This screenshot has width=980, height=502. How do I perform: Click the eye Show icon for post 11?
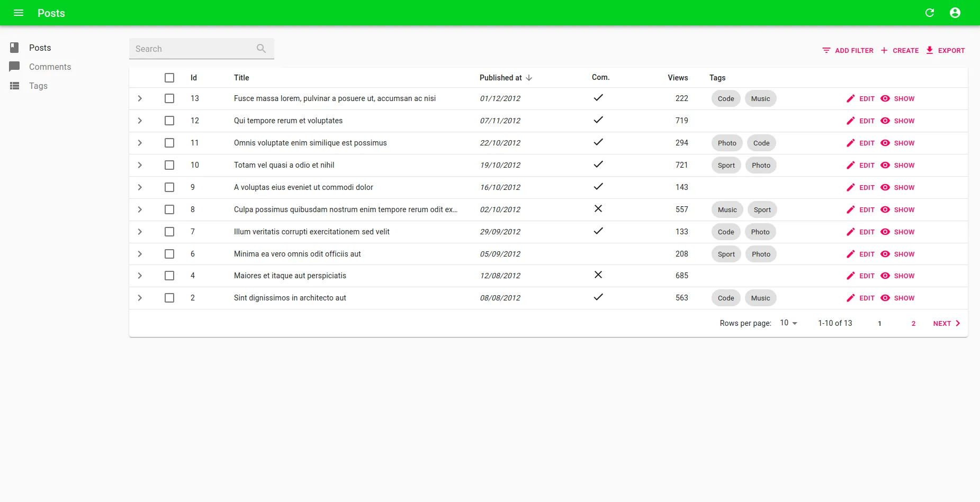[885, 143]
